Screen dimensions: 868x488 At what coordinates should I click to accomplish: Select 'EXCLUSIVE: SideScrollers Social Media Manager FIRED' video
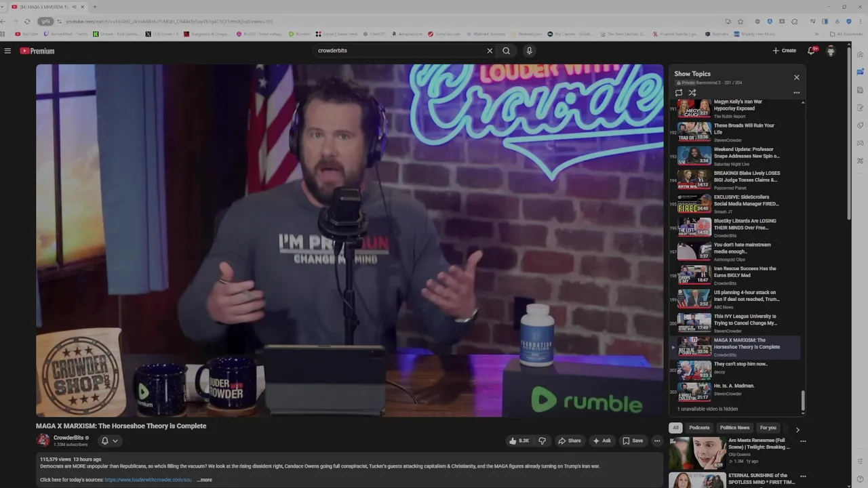pyautogui.click(x=735, y=203)
